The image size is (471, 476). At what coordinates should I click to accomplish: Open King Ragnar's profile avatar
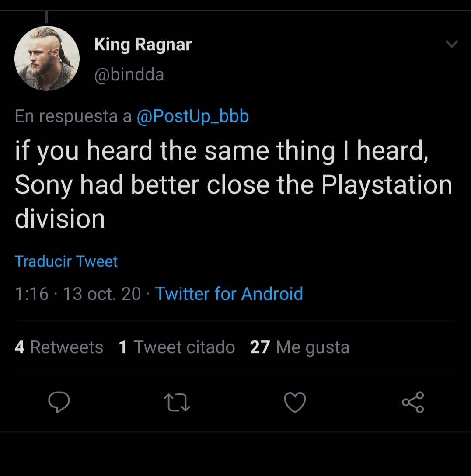(x=47, y=58)
